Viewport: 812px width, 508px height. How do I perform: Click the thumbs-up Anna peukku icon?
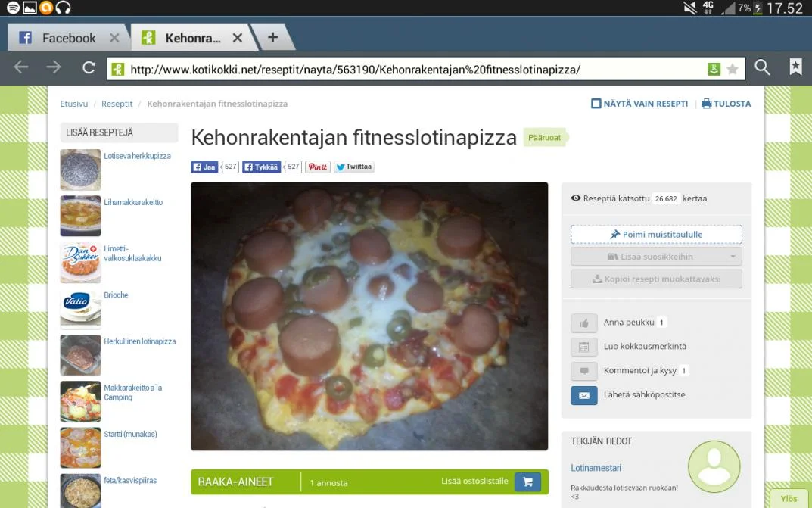coord(583,323)
